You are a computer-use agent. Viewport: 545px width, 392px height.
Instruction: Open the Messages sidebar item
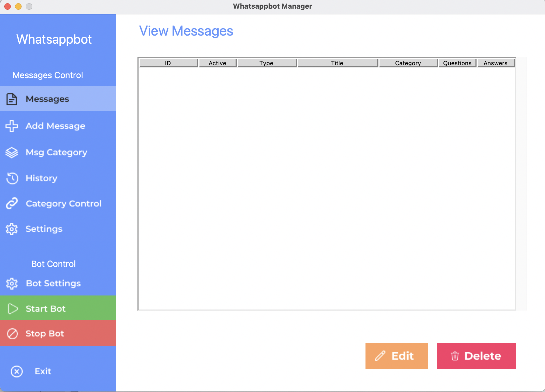pyautogui.click(x=58, y=99)
